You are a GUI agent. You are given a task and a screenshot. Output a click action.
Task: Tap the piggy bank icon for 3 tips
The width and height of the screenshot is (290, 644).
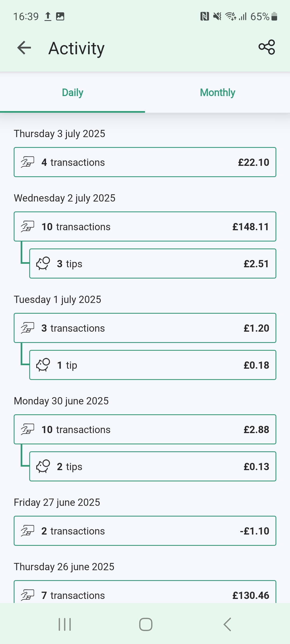coord(43,264)
